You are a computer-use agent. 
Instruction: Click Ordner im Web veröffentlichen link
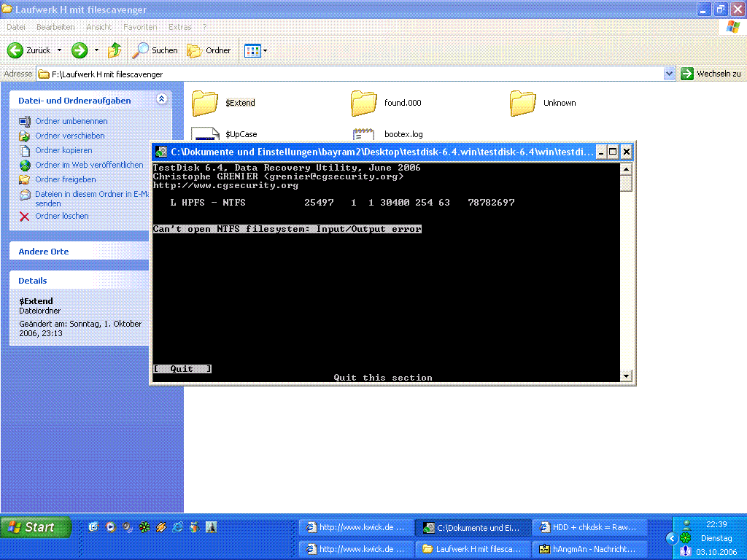[89, 165]
